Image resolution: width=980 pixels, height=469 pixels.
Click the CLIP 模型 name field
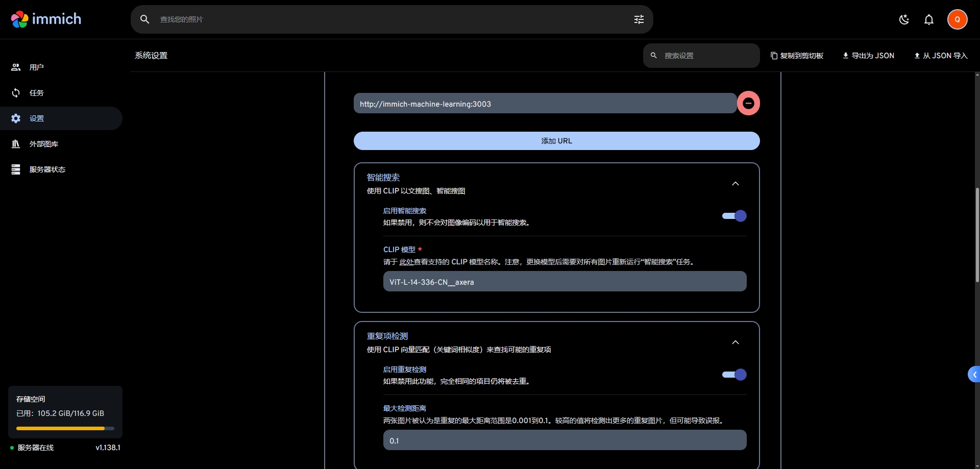pos(565,282)
